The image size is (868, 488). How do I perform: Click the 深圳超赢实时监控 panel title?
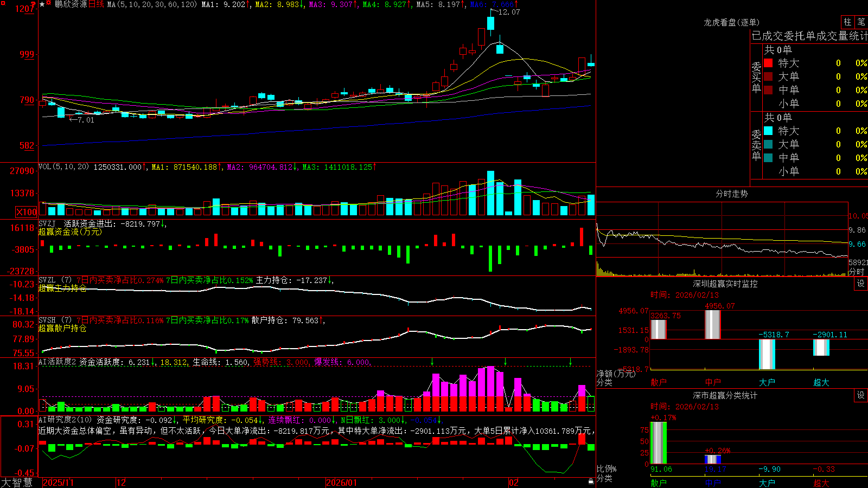(x=725, y=284)
